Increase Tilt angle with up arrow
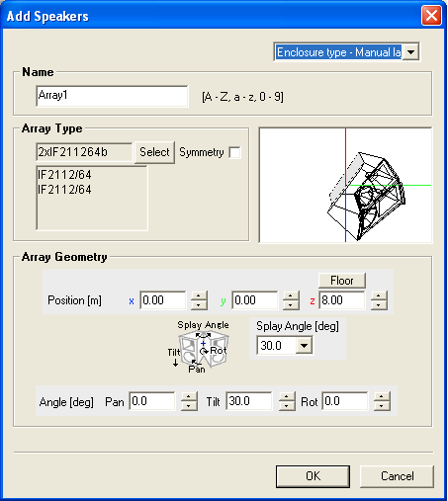This screenshot has height=501, width=448. [287, 396]
